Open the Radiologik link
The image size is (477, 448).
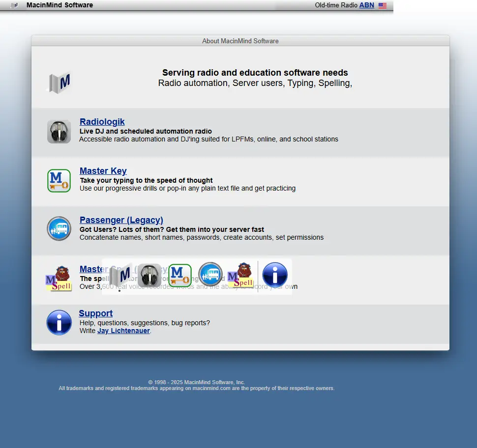(x=102, y=121)
